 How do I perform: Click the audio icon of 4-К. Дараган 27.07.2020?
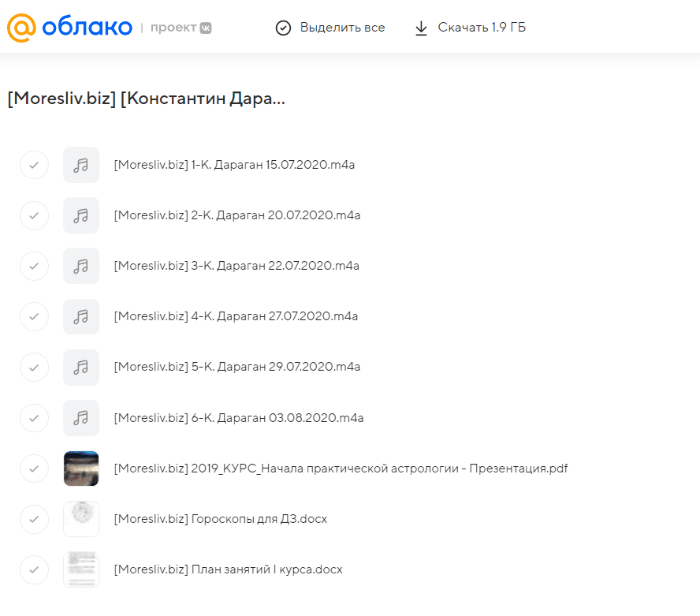point(81,316)
